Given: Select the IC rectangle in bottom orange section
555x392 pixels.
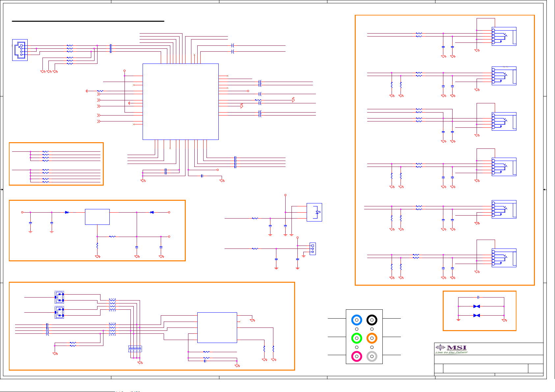Looking at the screenshot, I should pyautogui.click(x=217, y=327).
